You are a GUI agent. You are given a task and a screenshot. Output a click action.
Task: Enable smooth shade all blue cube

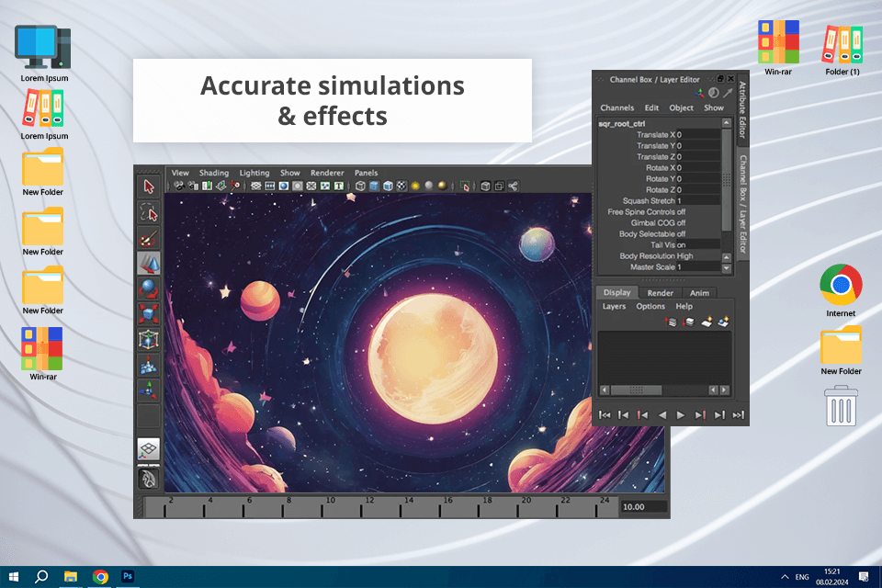(374, 186)
